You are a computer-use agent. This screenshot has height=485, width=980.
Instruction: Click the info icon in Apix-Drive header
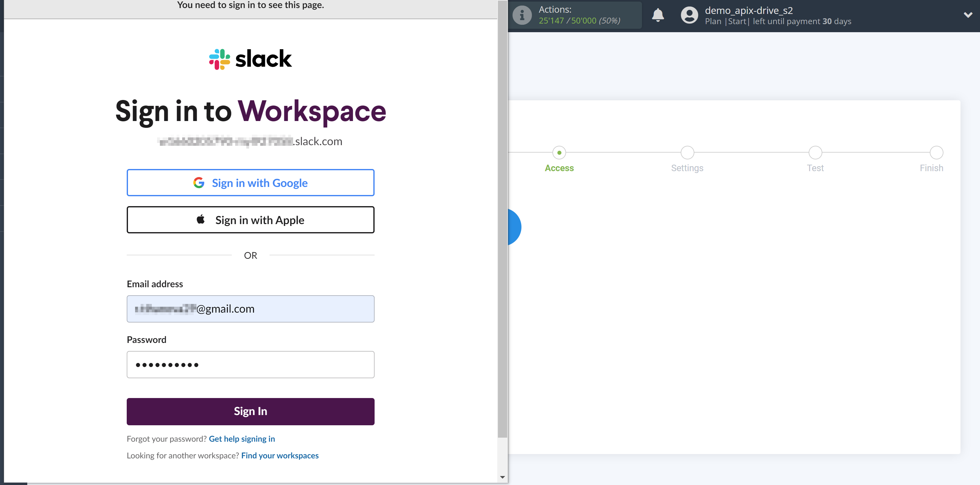pos(522,14)
